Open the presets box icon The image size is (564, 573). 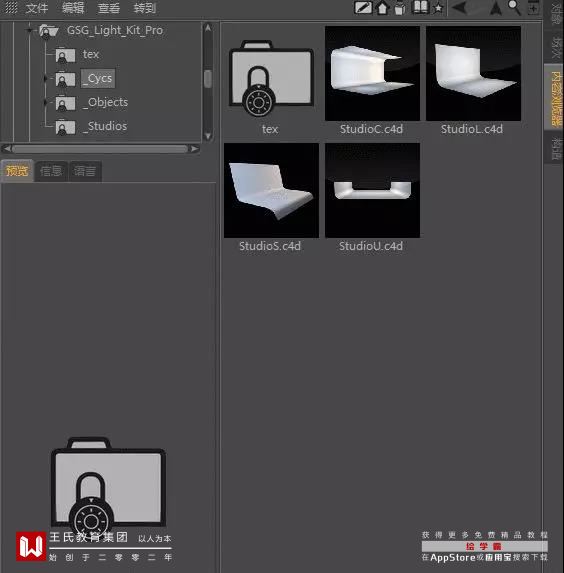coord(400,8)
